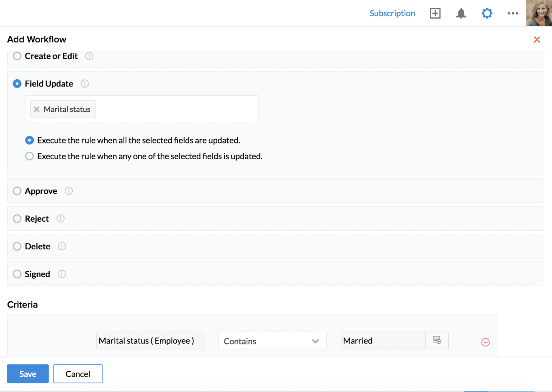Click the Subscription link
552x392 pixels.
(x=392, y=13)
